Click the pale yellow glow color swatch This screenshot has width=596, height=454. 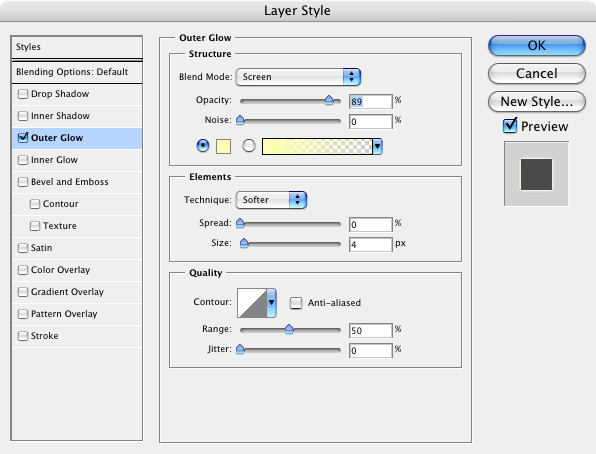pyautogui.click(x=223, y=146)
